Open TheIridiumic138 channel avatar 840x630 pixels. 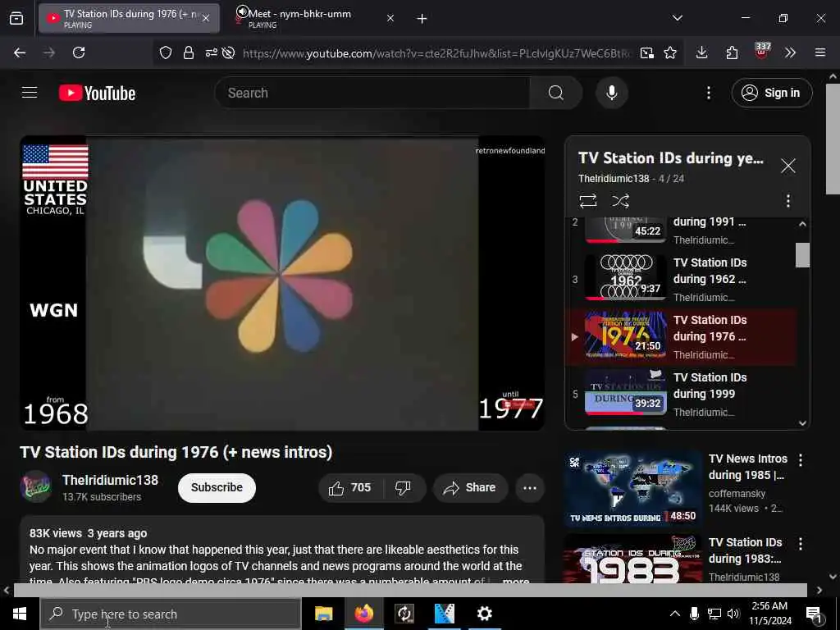(36, 487)
